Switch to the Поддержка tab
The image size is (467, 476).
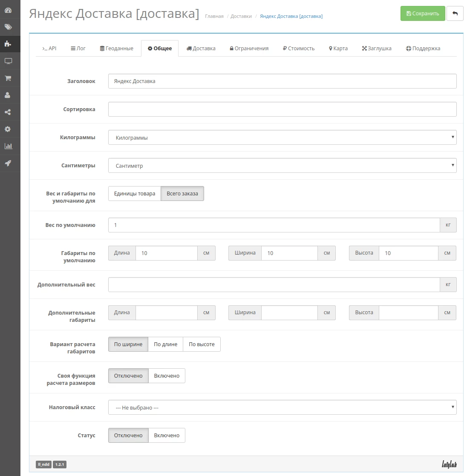[423, 48]
